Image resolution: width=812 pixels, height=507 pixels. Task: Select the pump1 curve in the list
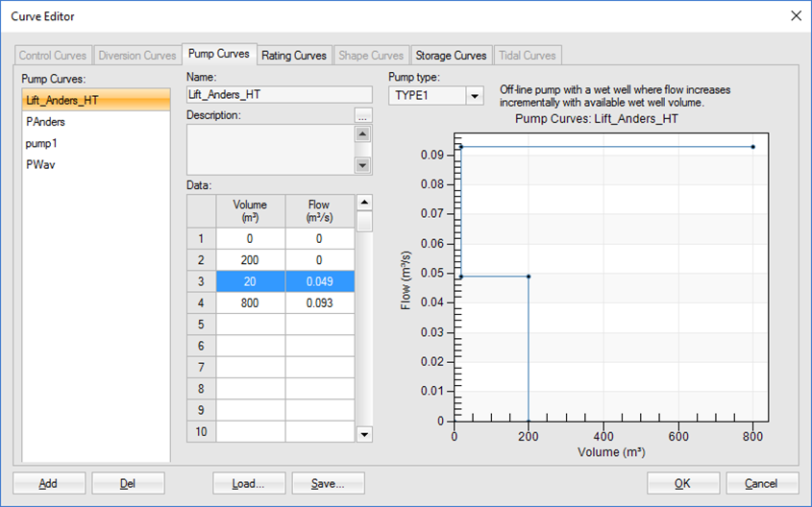click(x=96, y=143)
